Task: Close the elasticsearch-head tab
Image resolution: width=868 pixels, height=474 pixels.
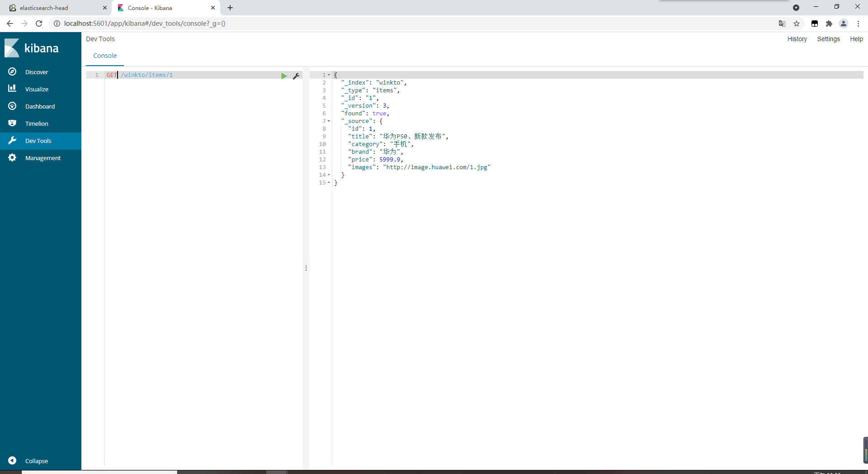Action: click(105, 8)
